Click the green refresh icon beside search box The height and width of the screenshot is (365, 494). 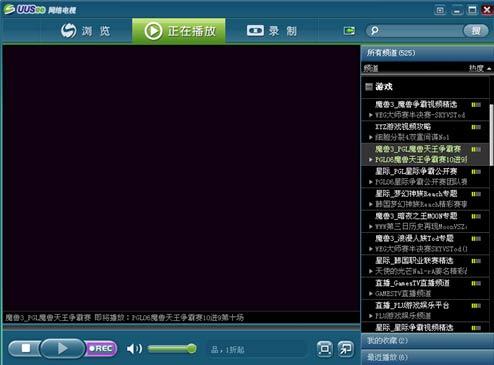349,31
